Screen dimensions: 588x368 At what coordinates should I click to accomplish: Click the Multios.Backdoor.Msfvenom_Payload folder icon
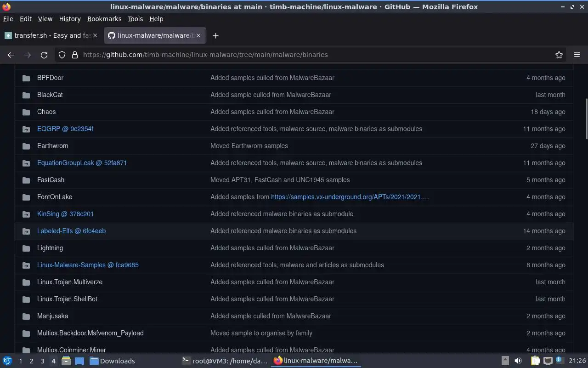point(26,333)
